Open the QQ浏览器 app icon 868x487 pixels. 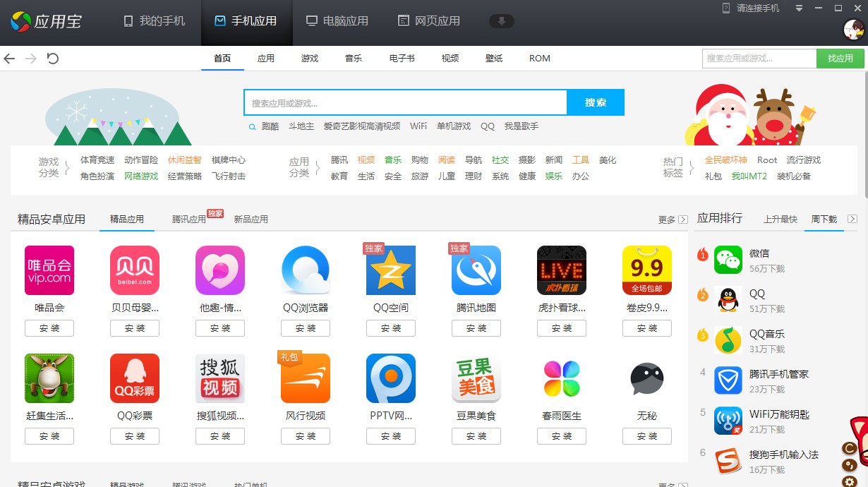coord(306,270)
